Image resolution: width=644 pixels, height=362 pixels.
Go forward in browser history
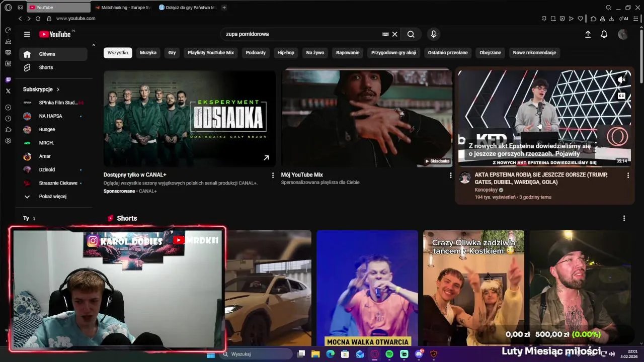pos(29,19)
